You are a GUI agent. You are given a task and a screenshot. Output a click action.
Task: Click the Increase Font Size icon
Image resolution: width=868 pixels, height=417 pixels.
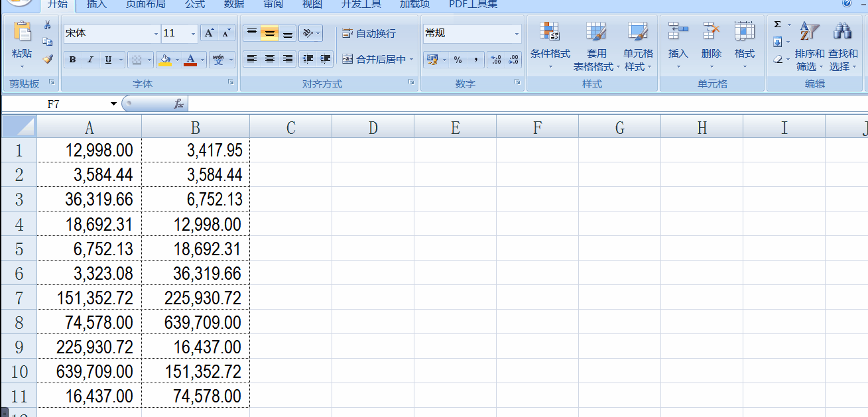(x=209, y=33)
